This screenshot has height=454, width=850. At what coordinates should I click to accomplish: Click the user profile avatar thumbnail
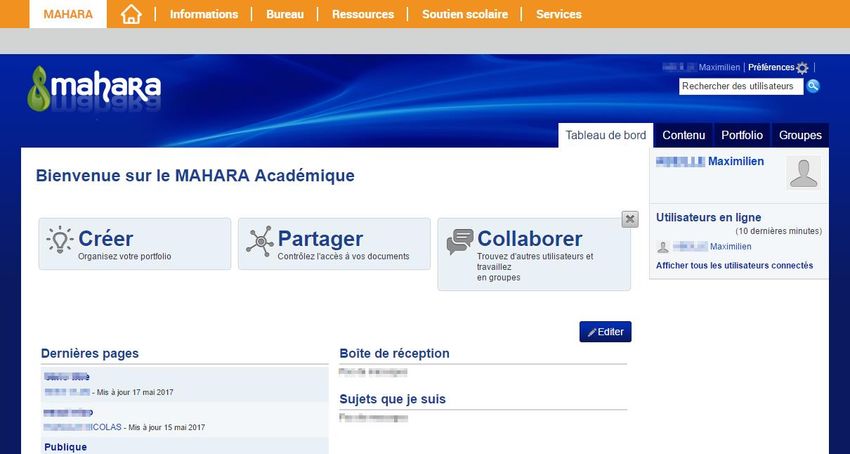[x=803, y=172]
